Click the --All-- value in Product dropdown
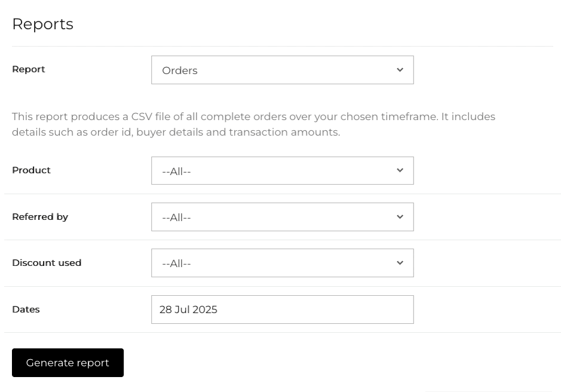This screenshot has height=392, width=561. pyautogui.click(x=176, y=171)
